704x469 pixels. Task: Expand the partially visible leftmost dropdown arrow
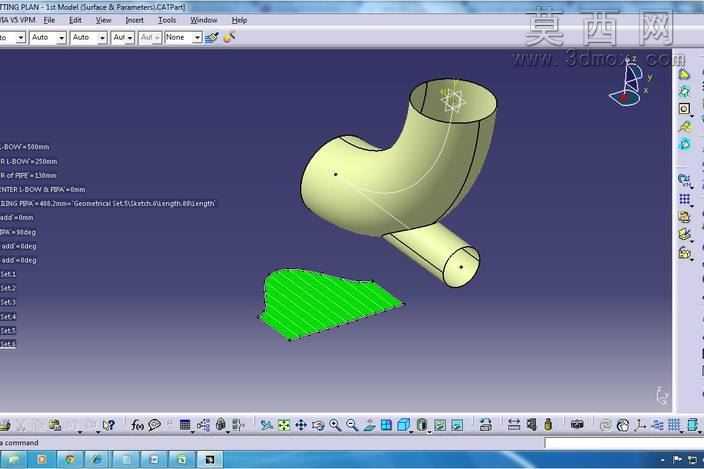click(21, 38)
